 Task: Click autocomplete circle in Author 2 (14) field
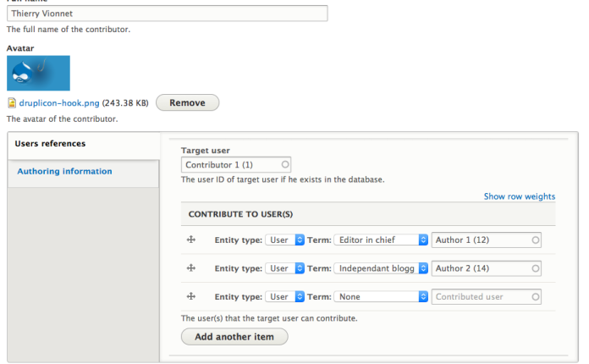tap(536, 268)
